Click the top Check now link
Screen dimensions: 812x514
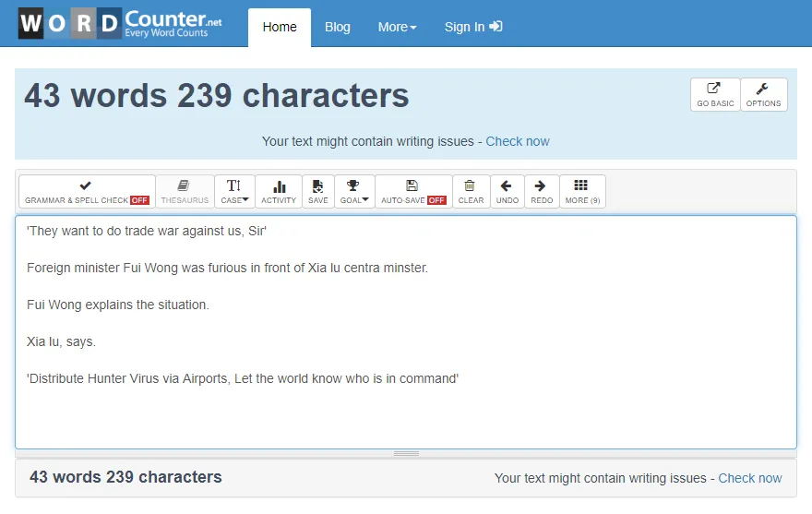point(518,141)
